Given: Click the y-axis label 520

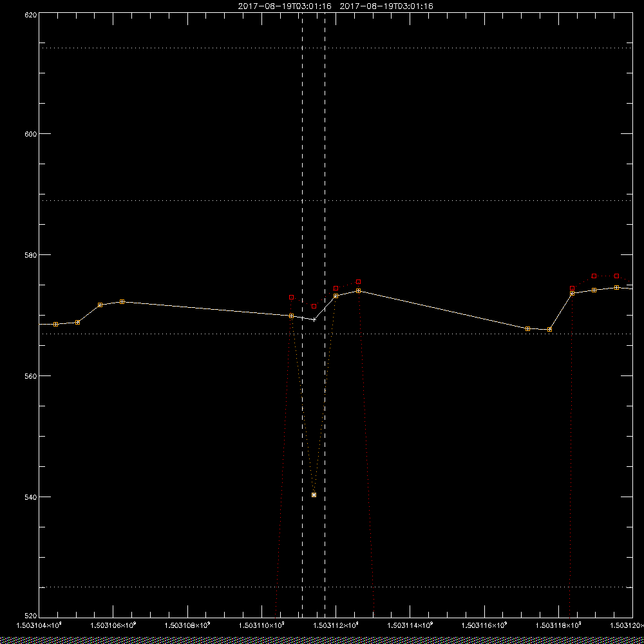Looking at the screenshot, I should click(31, 616).
